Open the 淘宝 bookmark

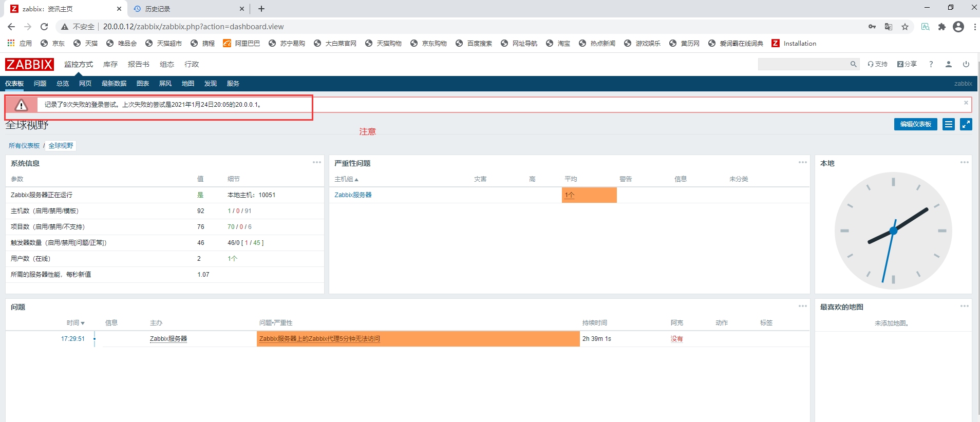558,43
